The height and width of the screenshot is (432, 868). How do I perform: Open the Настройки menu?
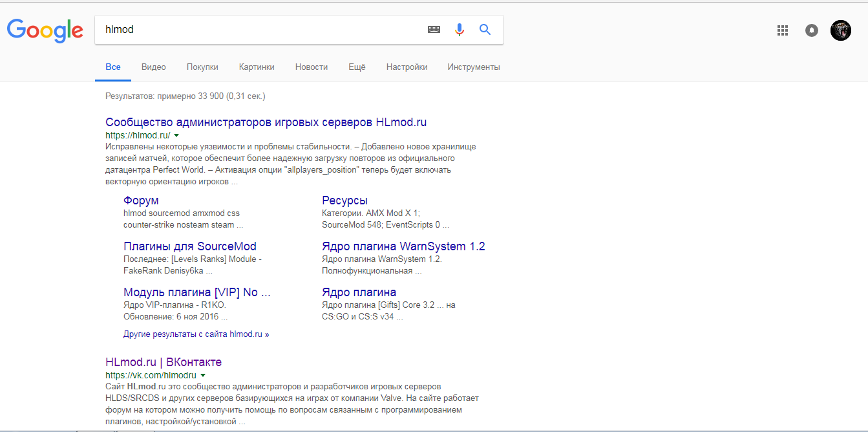tap(407, 67)
